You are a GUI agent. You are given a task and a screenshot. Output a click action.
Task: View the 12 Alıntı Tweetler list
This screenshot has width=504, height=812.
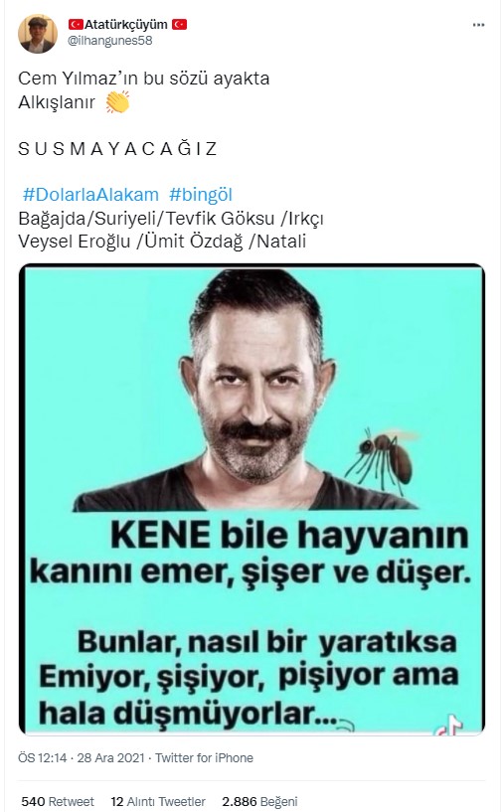point(158,802)
